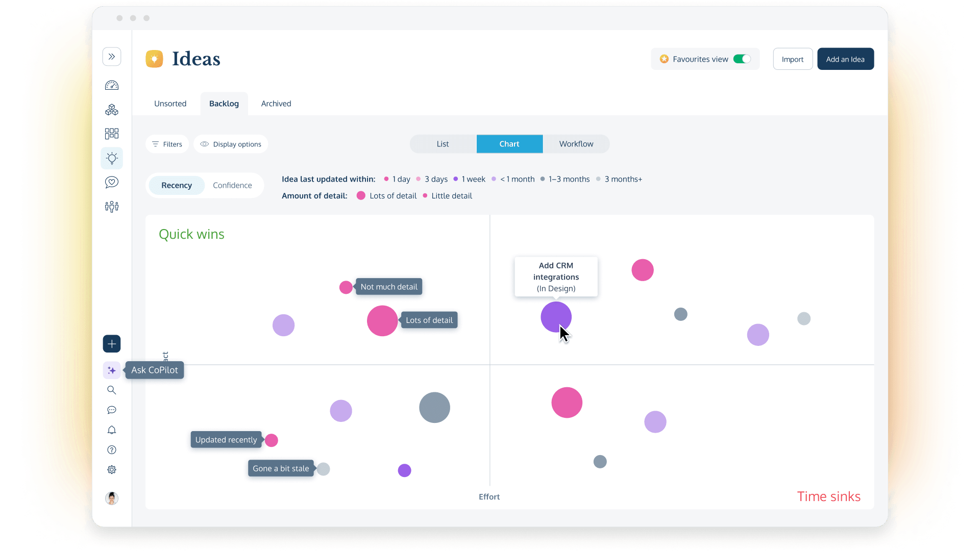
Task: Click the Import button
Action: 793,59
